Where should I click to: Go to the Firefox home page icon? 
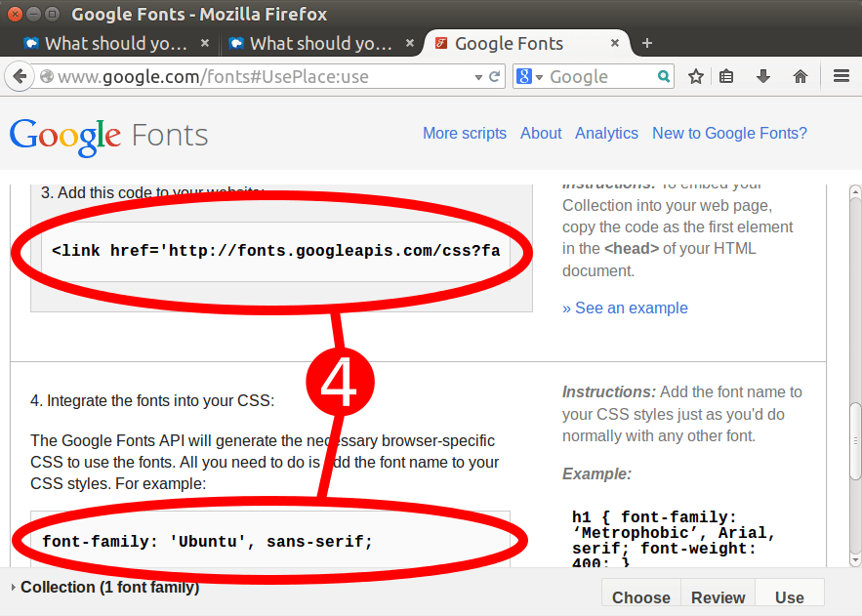(800, 76)
